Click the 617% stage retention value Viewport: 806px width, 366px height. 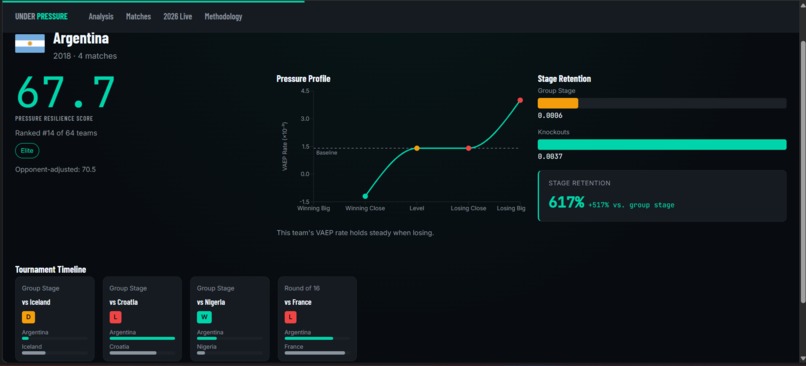point(566,203)
